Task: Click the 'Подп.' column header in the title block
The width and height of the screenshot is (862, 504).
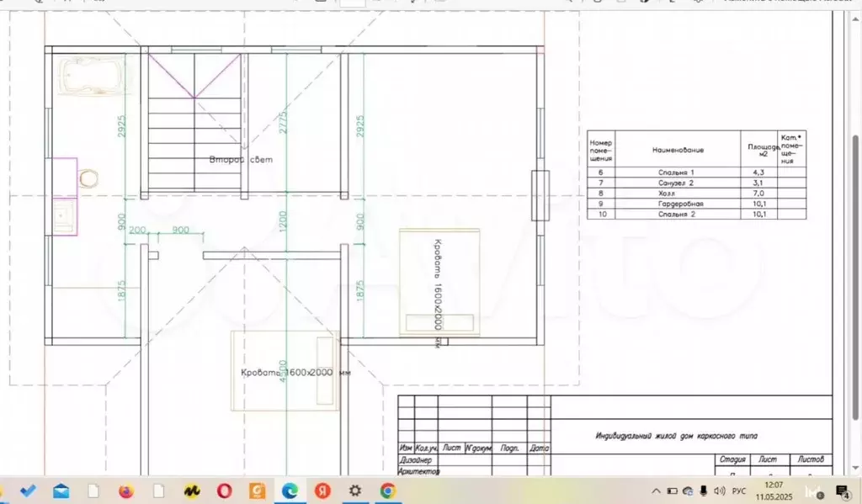Action: 509,448
